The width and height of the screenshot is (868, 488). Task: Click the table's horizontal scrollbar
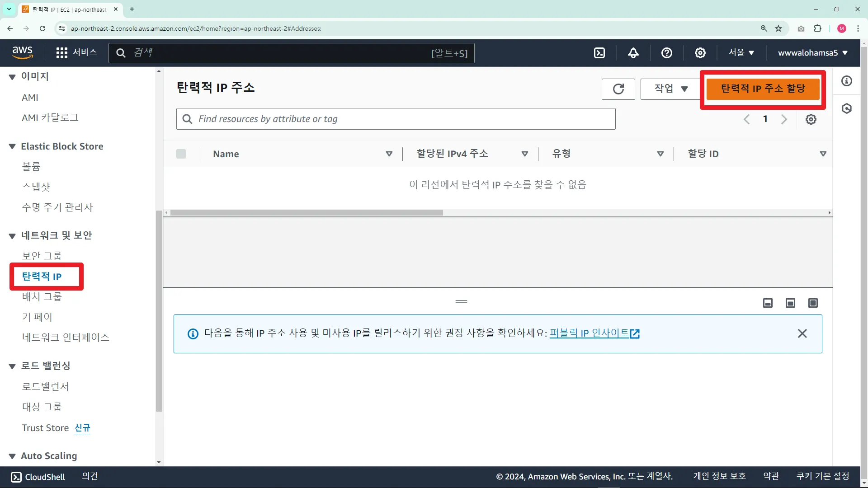[x=307, y=212]
